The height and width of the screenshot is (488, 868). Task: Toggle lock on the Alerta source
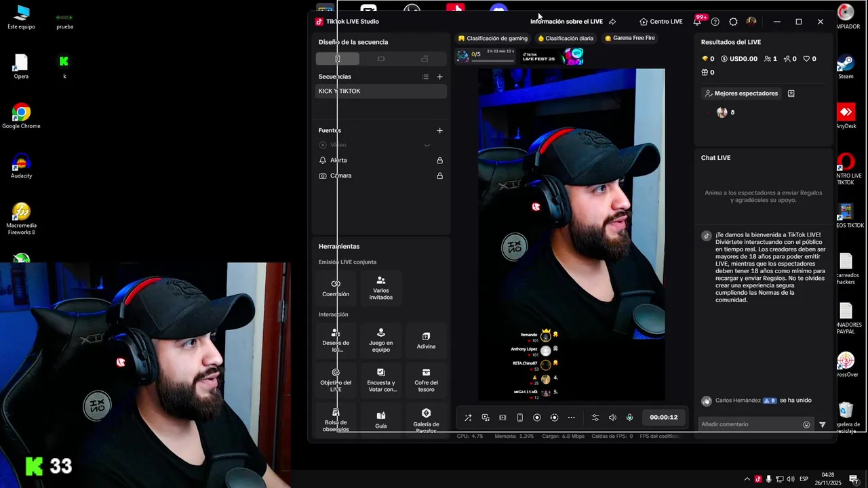(439, 161)
